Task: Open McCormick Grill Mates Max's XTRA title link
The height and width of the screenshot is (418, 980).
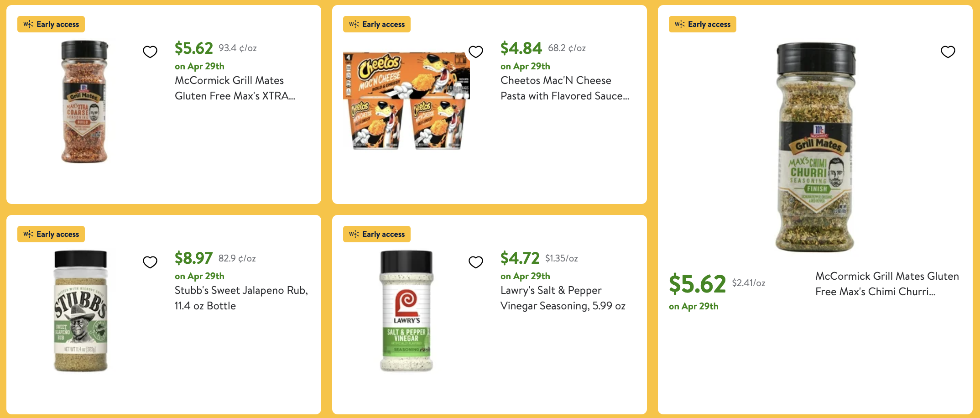Action: pos(235,88)
